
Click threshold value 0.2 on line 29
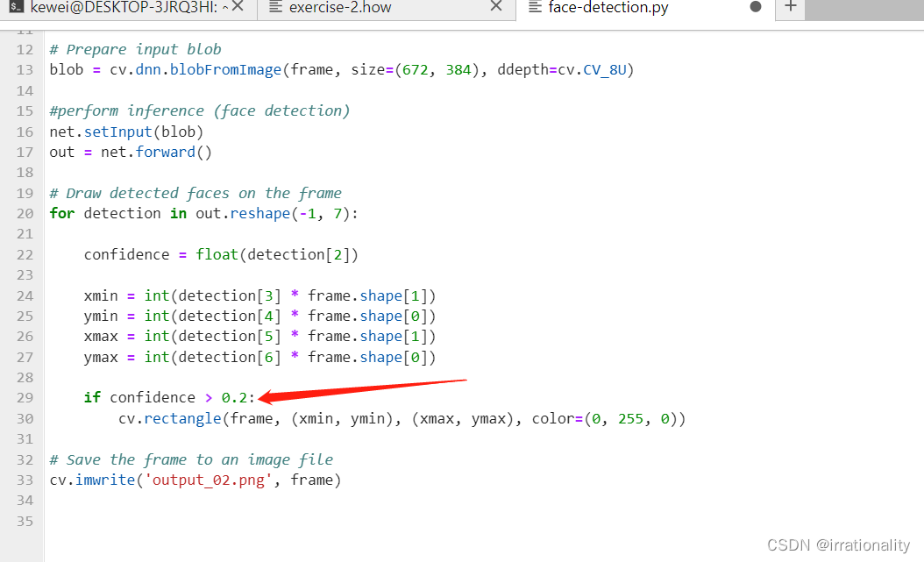tap(234, 398)
